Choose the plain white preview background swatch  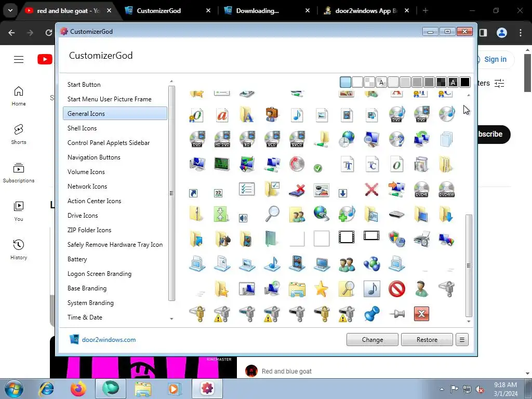(x=357, y=82)
